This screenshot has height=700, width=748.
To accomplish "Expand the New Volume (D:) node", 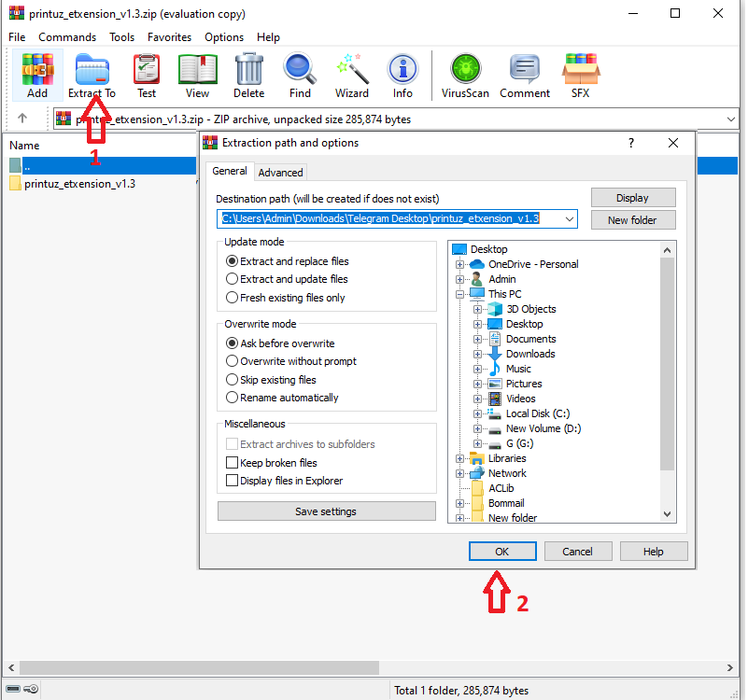I will [x=477, y=428].
